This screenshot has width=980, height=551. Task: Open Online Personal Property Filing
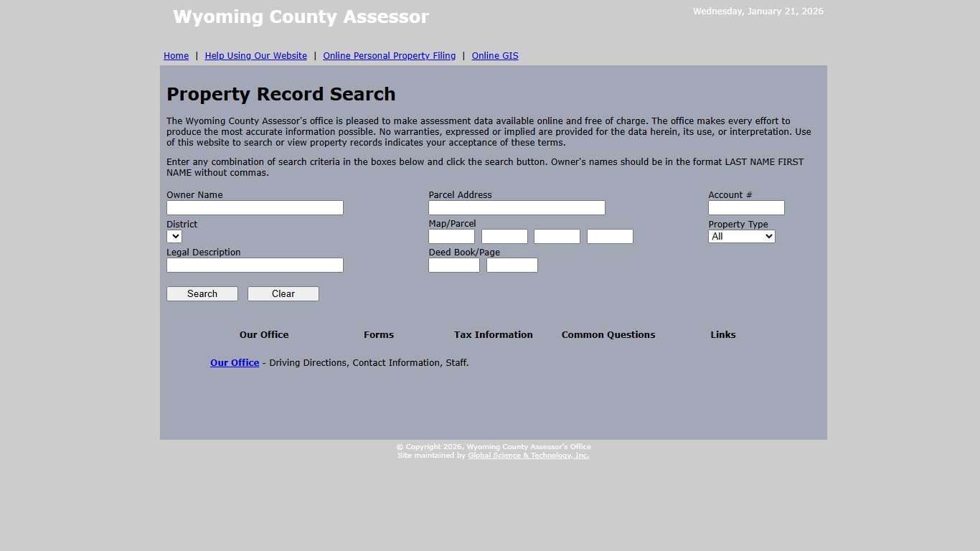[x=389, y=55]
